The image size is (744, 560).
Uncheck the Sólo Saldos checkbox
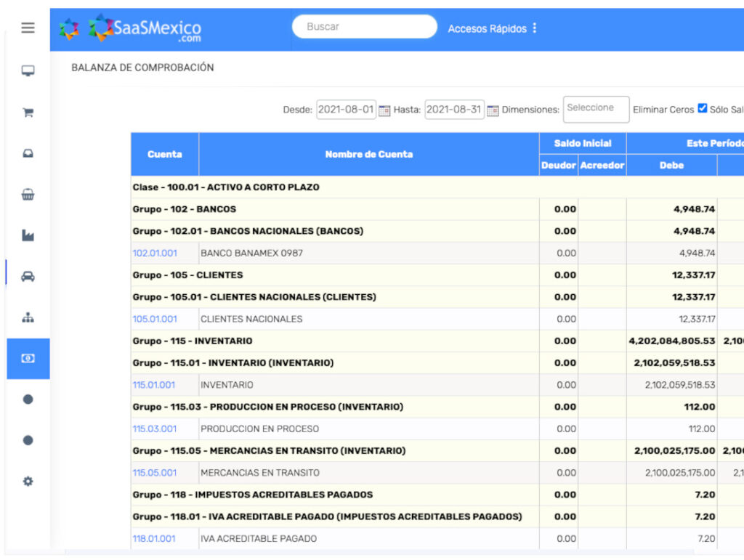tap(702, 107)
